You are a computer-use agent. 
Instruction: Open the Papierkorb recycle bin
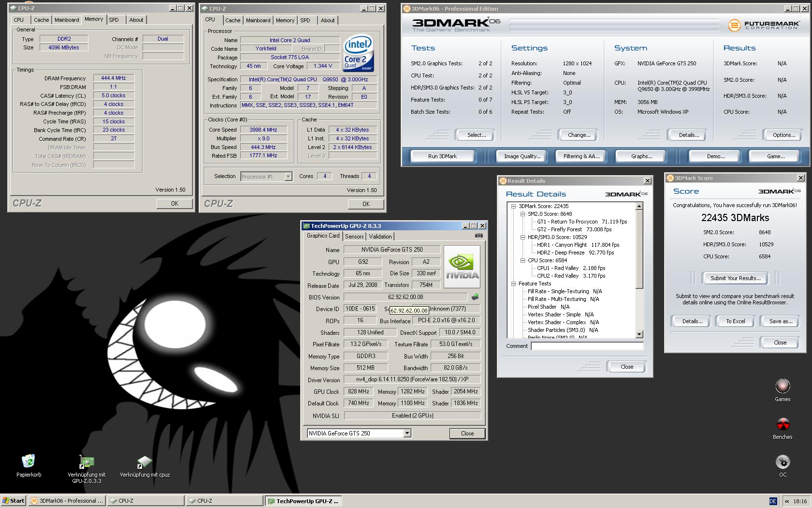29,465
